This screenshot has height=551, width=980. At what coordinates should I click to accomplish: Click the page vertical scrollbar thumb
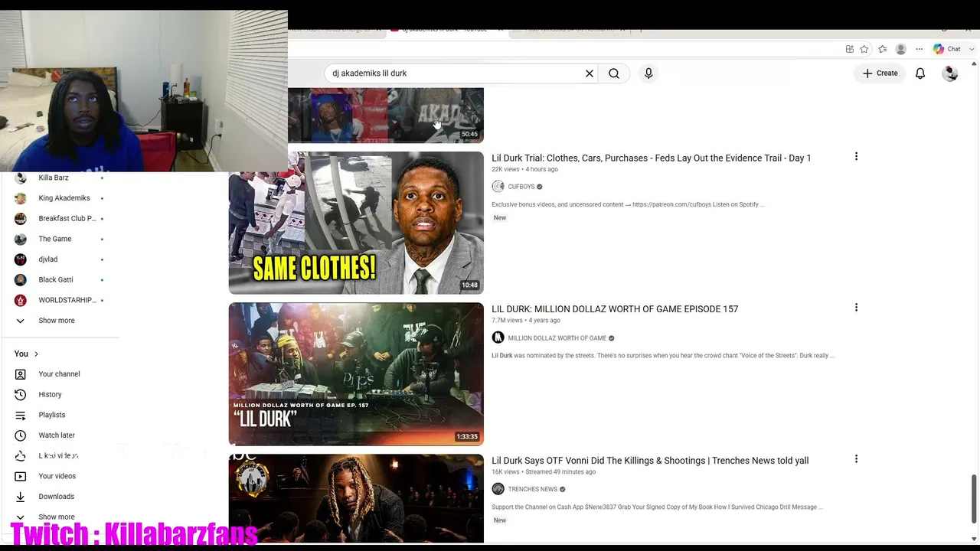coord(974,497)
